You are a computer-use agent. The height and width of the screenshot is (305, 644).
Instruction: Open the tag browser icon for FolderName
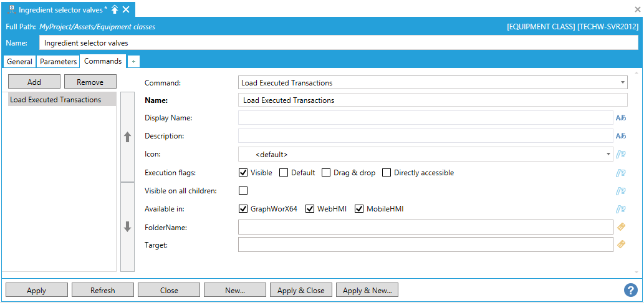621,227
